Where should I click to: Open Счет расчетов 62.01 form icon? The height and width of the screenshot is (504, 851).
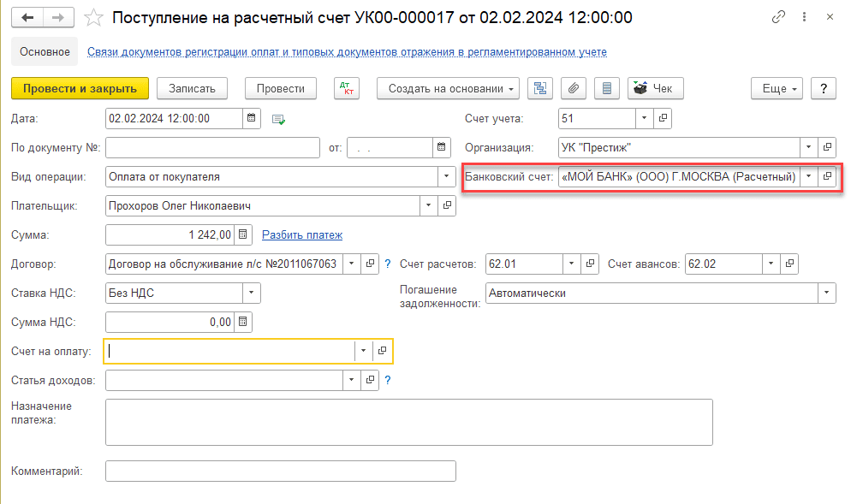coord(590,264)
